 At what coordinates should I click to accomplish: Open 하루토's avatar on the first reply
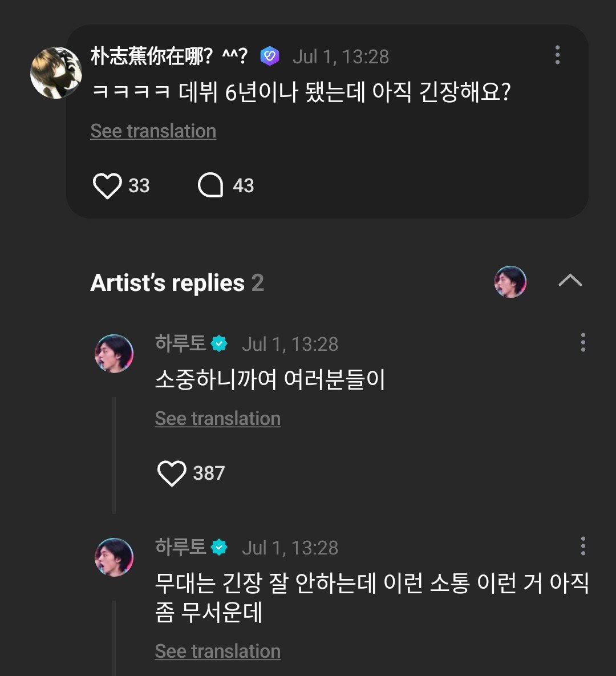click(114, 354)
